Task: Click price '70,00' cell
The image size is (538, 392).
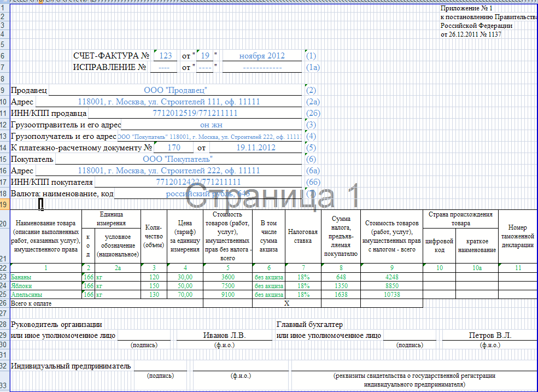Action: tap(185, 295)
